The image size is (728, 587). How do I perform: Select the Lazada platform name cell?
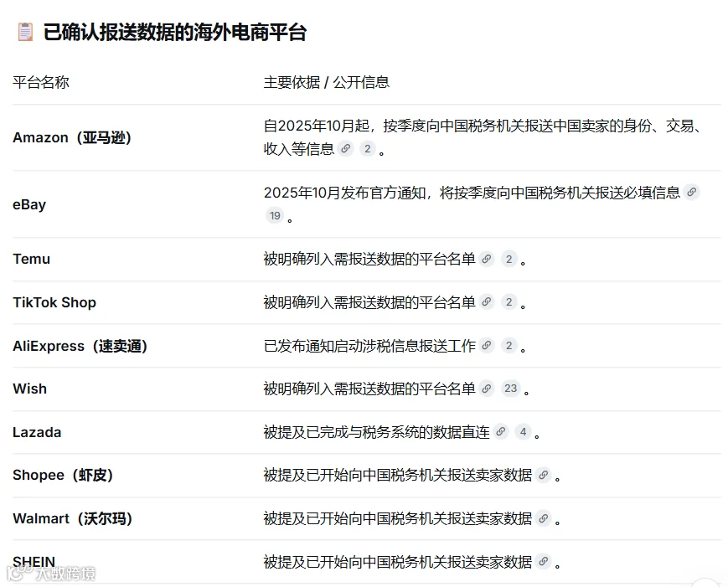(x=37, y=432)
